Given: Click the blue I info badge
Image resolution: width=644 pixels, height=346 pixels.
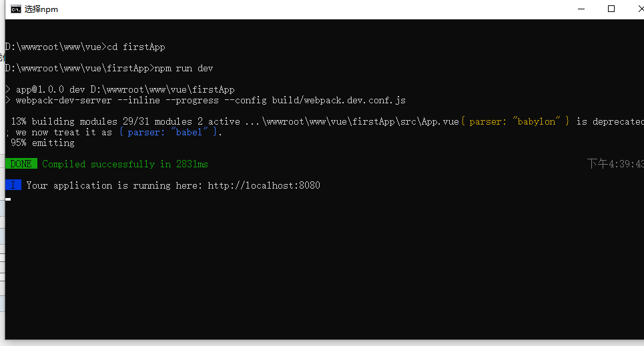Looking at the screenshot, I should coord(13,185).
